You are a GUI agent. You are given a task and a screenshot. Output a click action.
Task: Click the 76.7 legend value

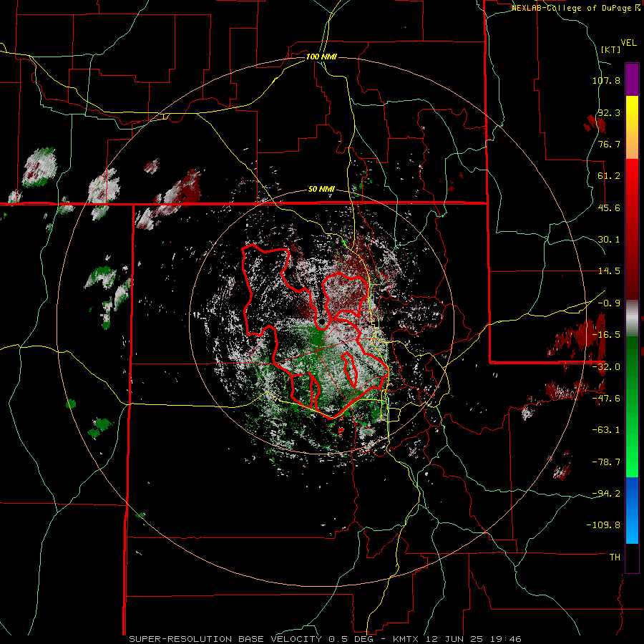[x=609, y=144]
